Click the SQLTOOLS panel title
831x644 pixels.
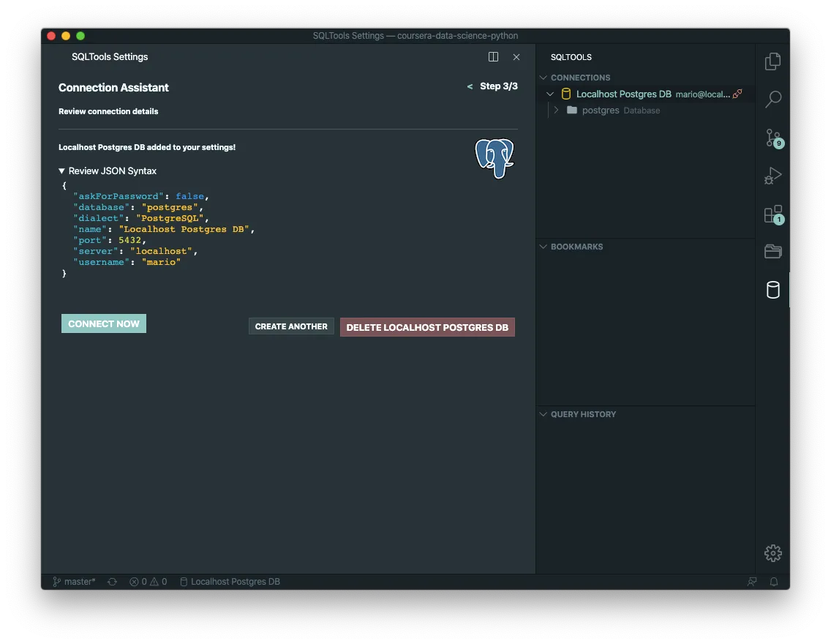[x=571, y=56]
